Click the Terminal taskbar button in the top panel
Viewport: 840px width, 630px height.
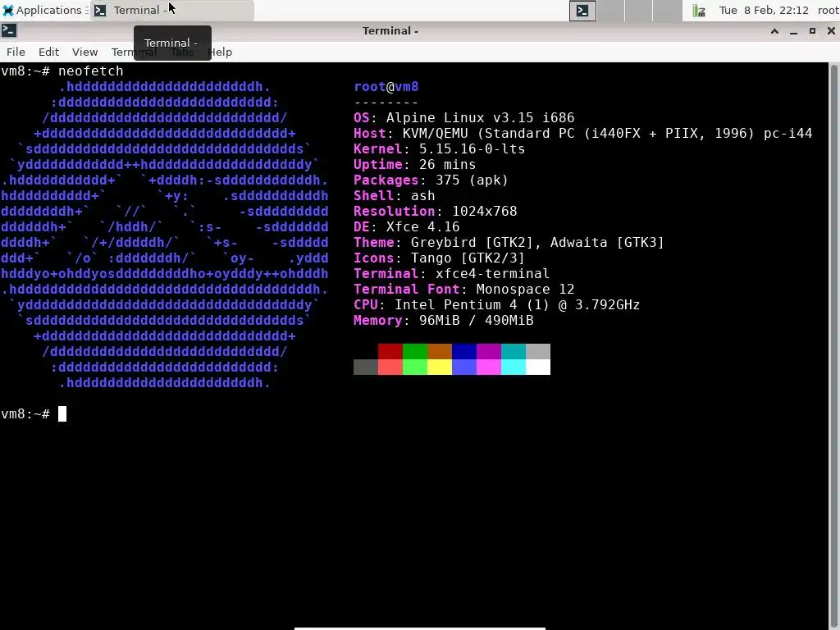click(172, 10)
